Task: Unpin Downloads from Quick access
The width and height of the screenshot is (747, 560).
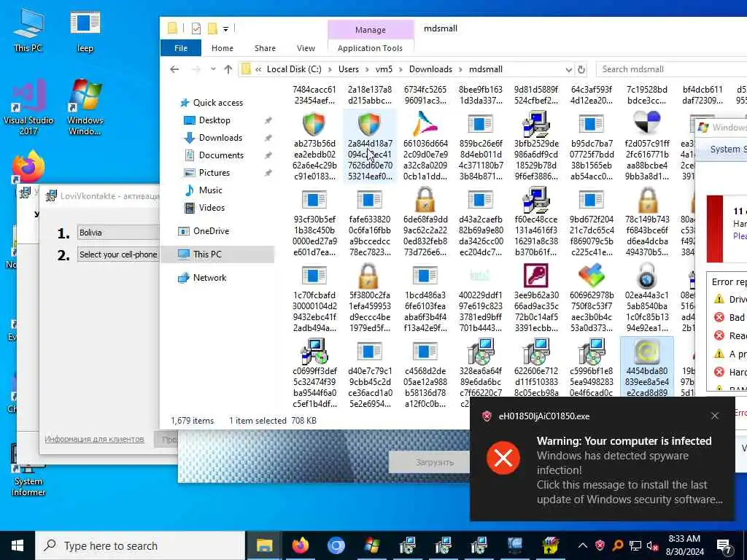Action: click(268, 138)
